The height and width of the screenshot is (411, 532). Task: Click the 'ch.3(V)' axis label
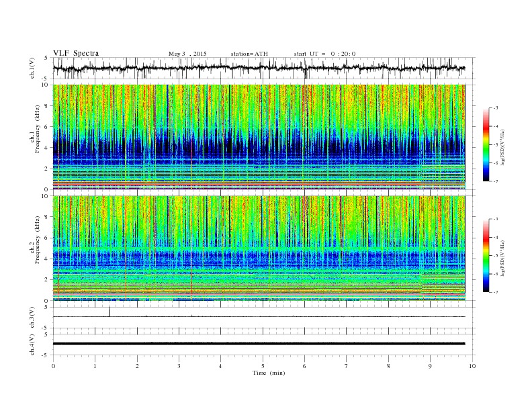32,318
